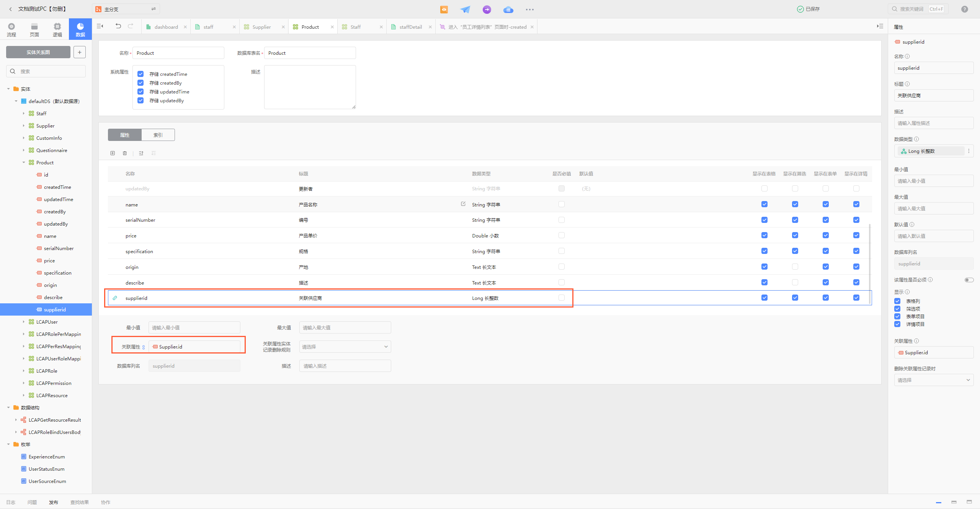Screen dimensions: 980x509
Task: Click the blue paper-plane publish icon
Action: (x=465, y=9)
